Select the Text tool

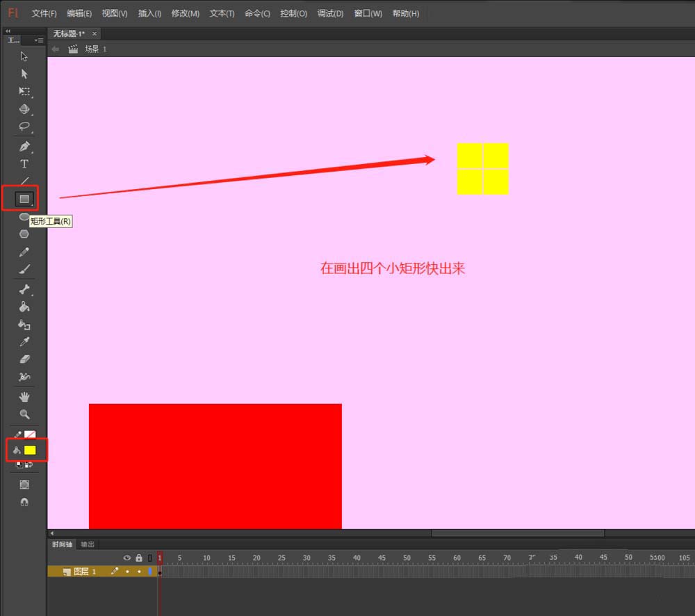pos(24,164)
